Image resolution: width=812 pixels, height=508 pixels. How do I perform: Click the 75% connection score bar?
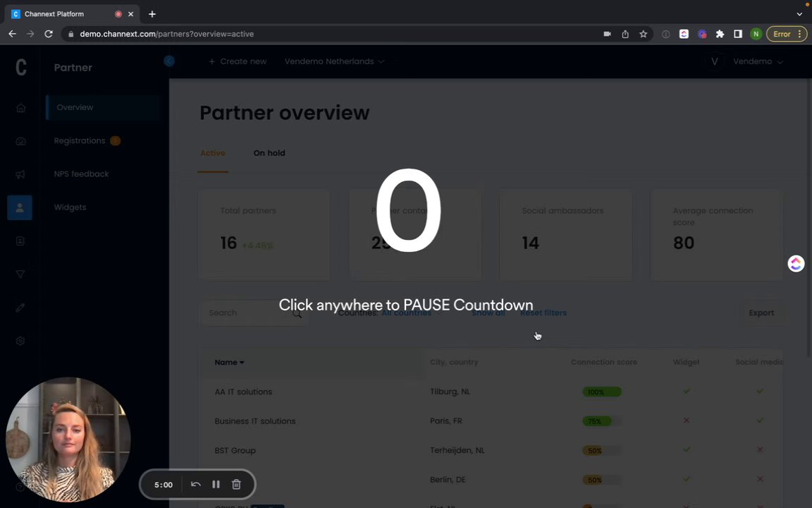click(x=602, y=421)
